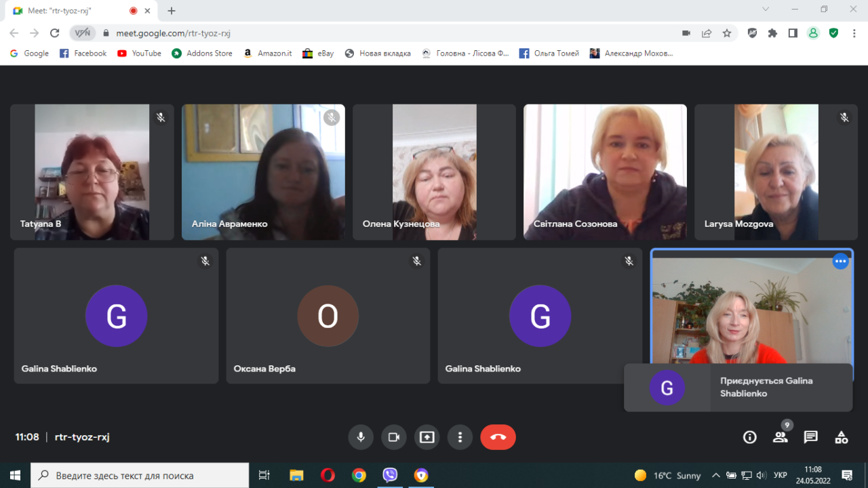The image size is (868, 488).
Task: Click the green shield extension icon
Action: [833, 33]
